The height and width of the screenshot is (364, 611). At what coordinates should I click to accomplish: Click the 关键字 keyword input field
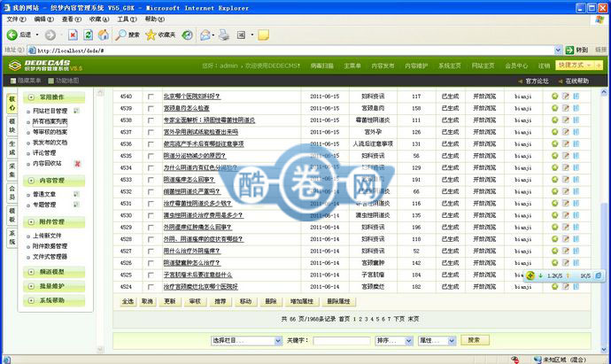pyautogui.click(x=341, y=341)
